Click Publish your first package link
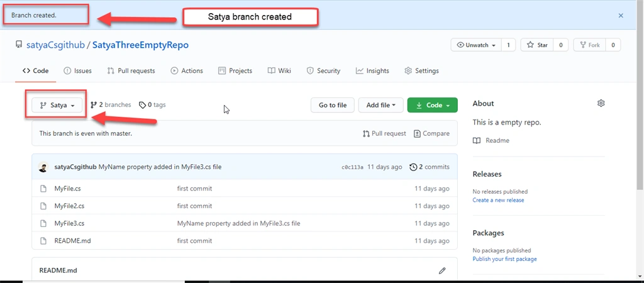 [505, 258]
